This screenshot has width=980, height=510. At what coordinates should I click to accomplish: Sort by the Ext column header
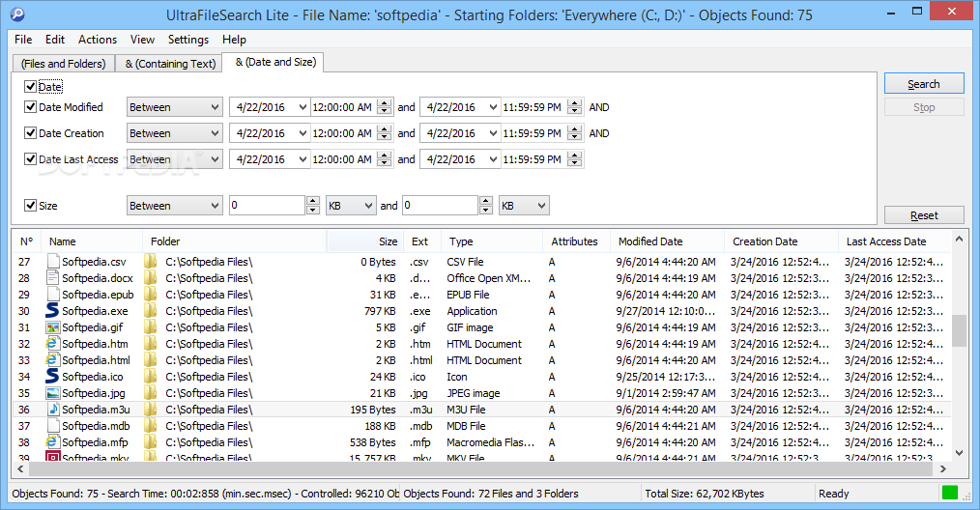tap(422, 241)
